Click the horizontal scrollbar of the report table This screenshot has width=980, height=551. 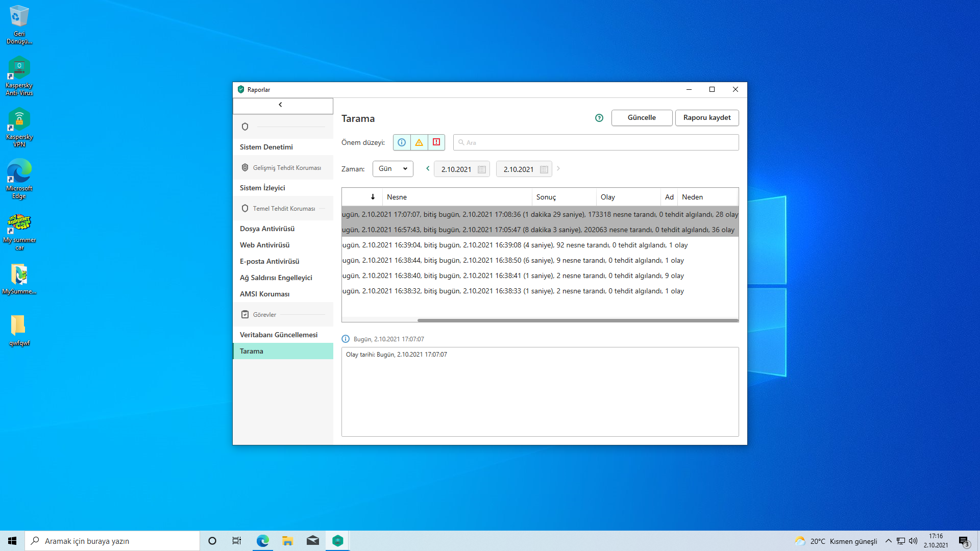pos(577,320)
